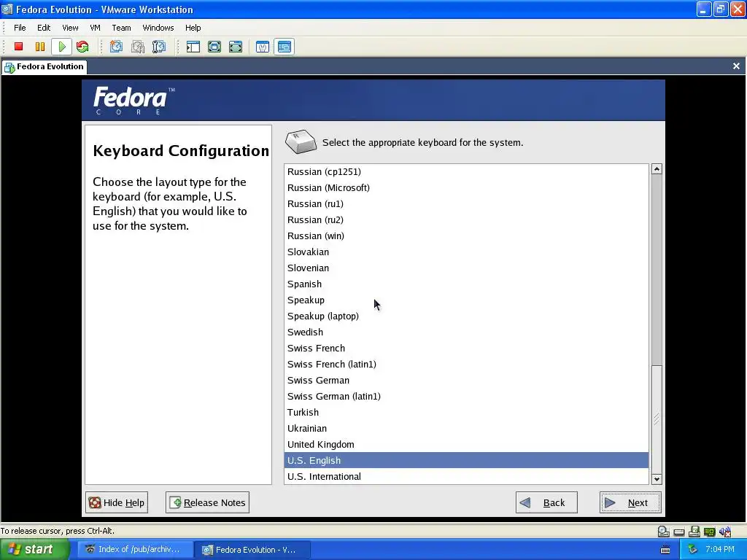Open the Team menu
The height and width of the screenshot is (560, 747).
pyautogui.click(x=121, y=28)
